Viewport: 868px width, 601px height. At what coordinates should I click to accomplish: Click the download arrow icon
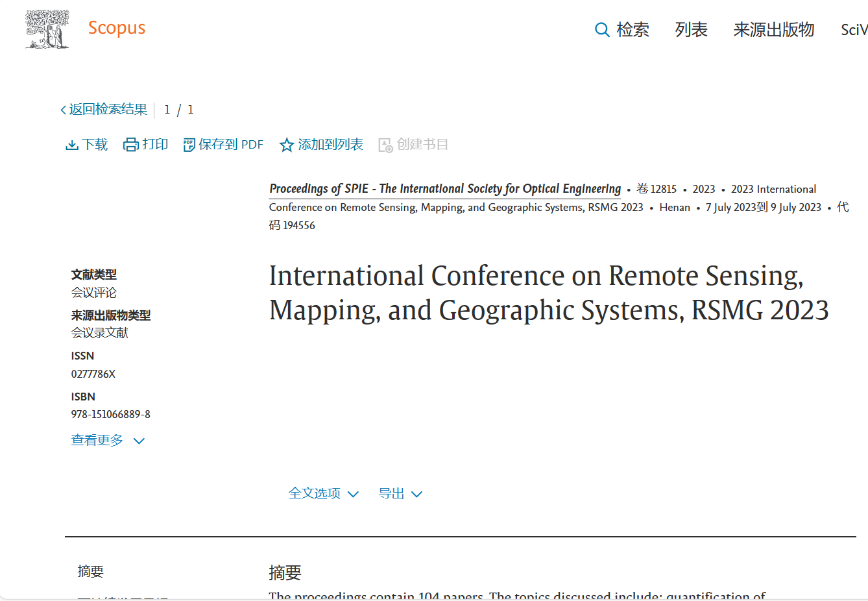pyautogui.click(x=72, y=145)
